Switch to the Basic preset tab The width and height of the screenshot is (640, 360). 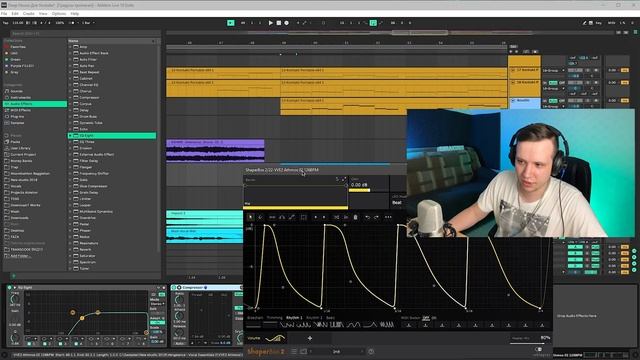click(x=330, y=318)
